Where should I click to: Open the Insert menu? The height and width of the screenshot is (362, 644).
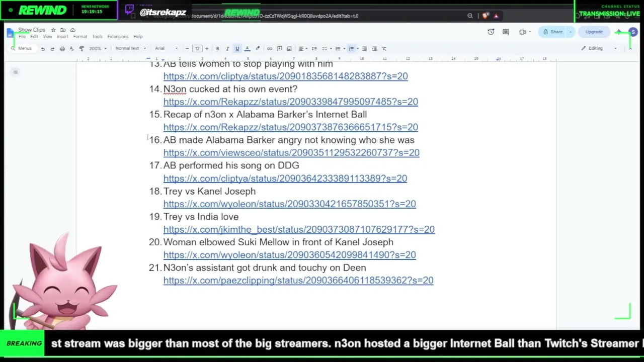62,37
